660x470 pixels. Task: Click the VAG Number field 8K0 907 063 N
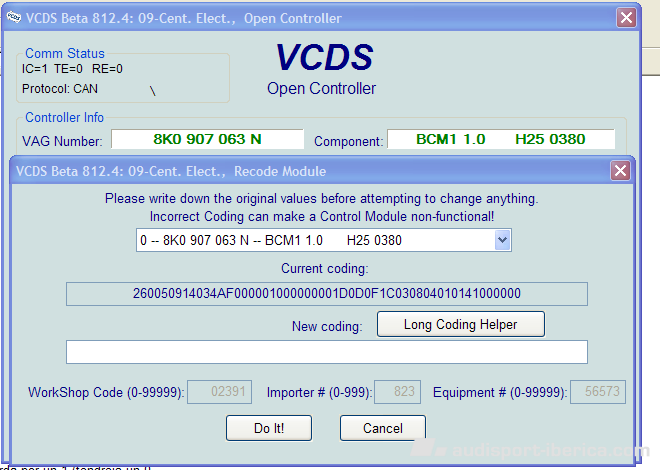(207, 139)
